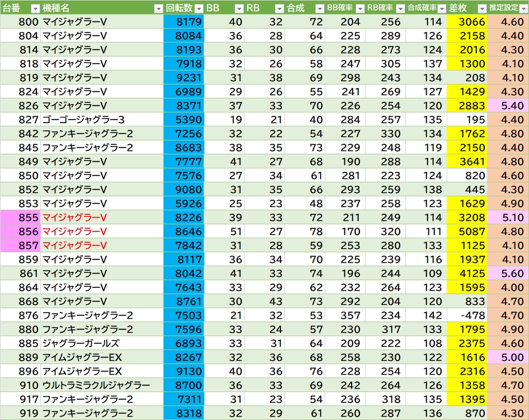Select the difference cell 4125

click(467, 273)
